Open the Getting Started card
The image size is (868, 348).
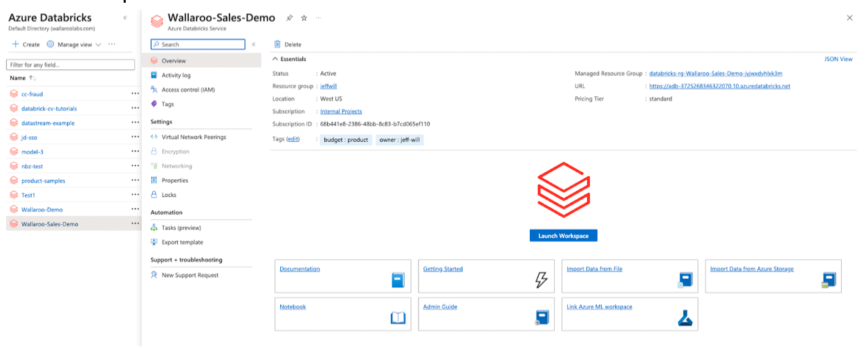tap(486, 276)
